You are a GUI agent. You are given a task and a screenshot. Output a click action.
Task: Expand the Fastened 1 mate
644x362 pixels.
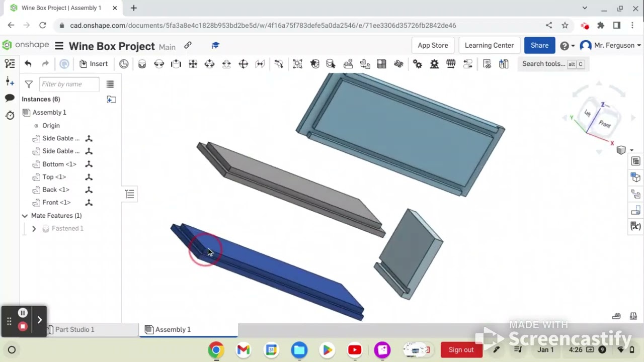(34, 228)
